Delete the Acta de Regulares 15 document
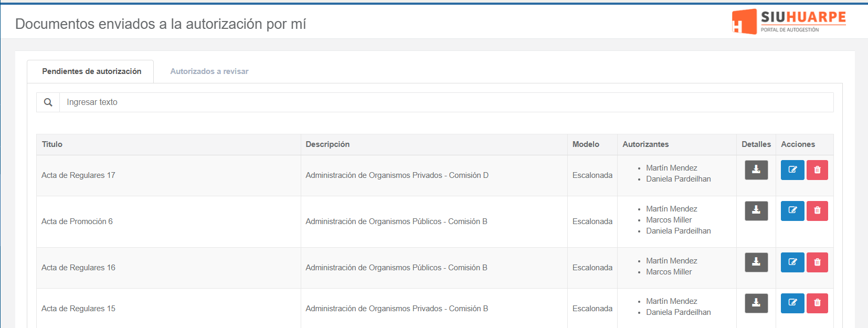Screen dimensions: 868x328 817,303
